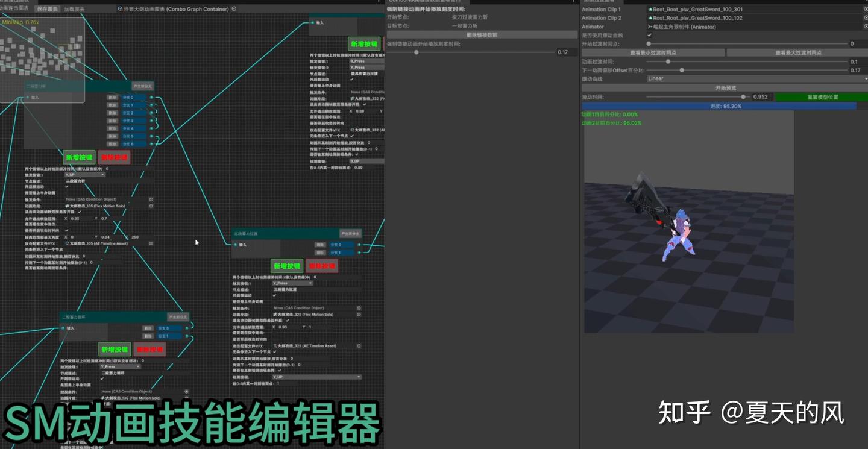Open object picker for the Animator field
Screen dimensions: 868x449
(x=866, y=27)
